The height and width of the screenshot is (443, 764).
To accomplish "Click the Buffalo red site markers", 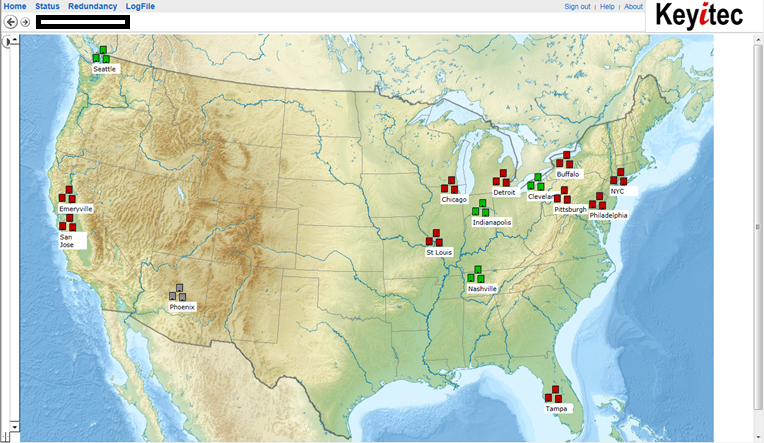I will pos(565,160).
